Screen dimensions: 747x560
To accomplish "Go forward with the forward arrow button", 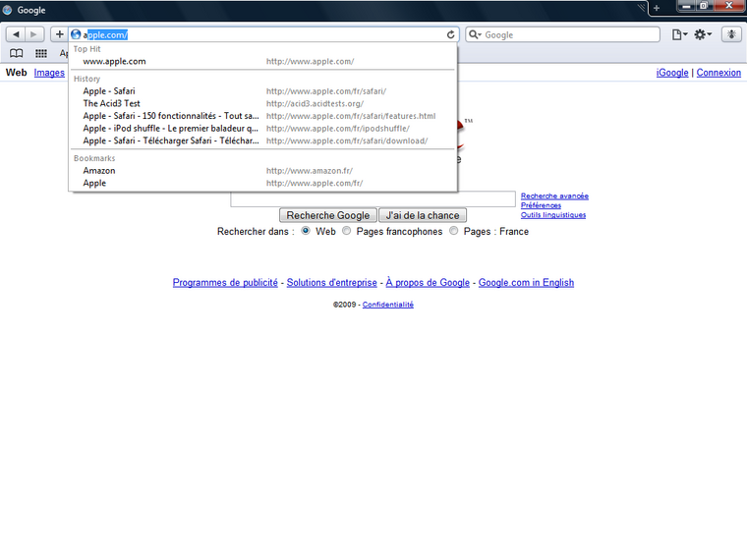I will (x=34, y=34).
